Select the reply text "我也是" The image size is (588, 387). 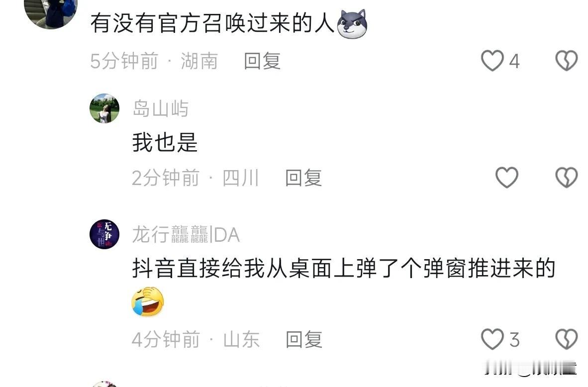(x=165, y=142)
